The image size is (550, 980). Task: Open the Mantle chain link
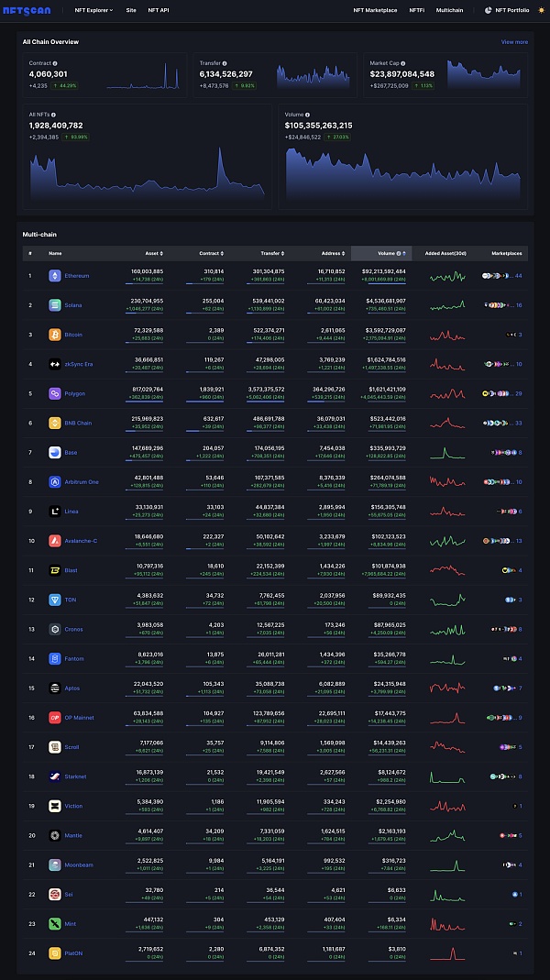(73, 836)
